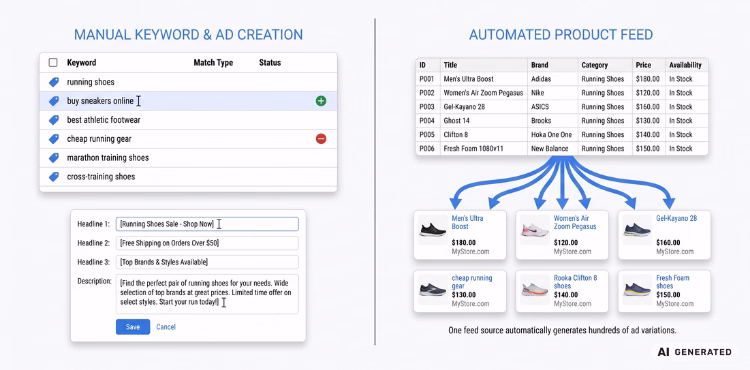Click the tag icon beside best athletic footwear

(x=54, y=120)
